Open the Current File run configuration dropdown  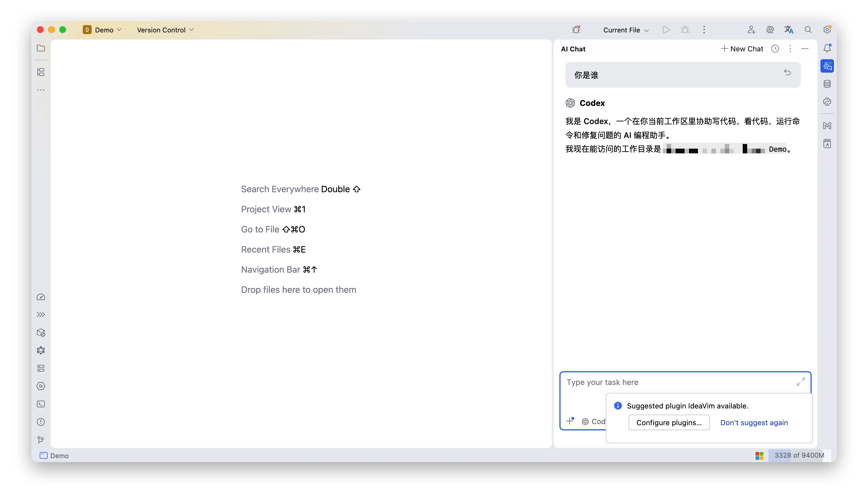pyautogui.click(x=626, y=30)
